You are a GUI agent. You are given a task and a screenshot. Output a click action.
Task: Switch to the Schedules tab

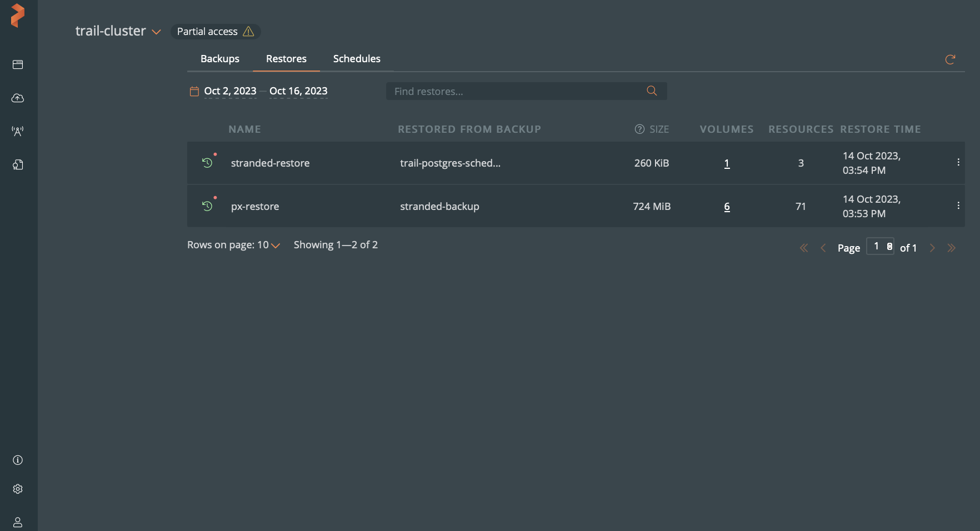point(357,59)
